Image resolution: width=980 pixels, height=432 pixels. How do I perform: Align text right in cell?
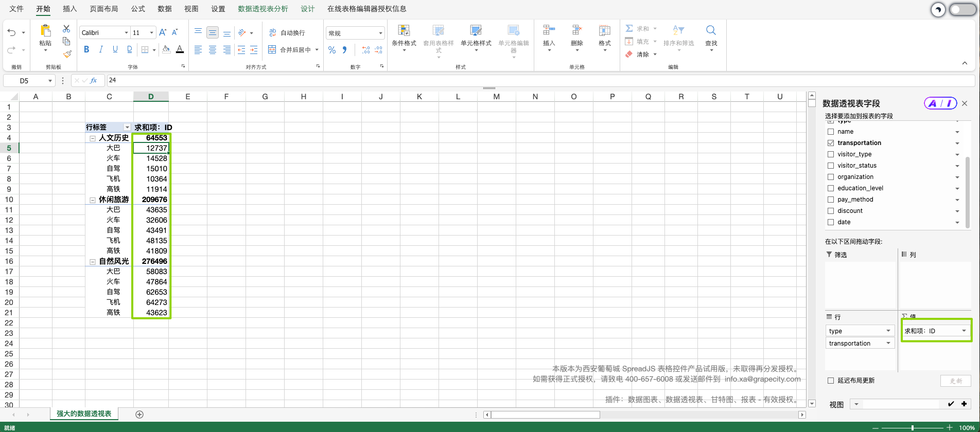point(227,50)
